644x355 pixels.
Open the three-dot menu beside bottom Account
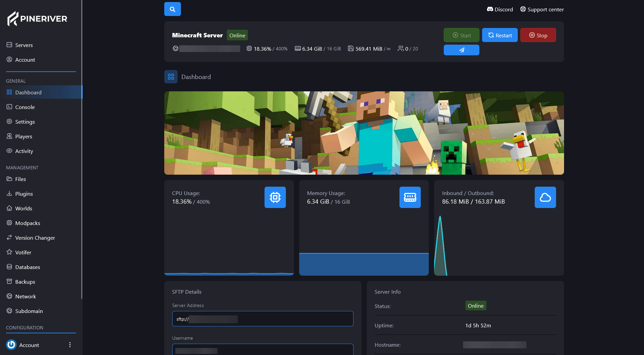coord(70,345)
